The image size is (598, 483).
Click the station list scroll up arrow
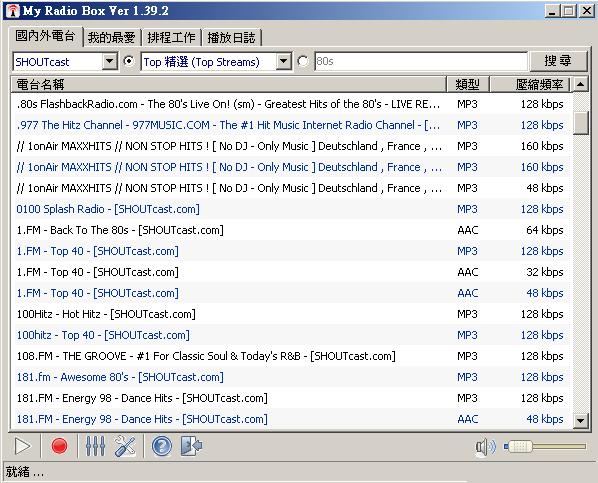[580, 84]
